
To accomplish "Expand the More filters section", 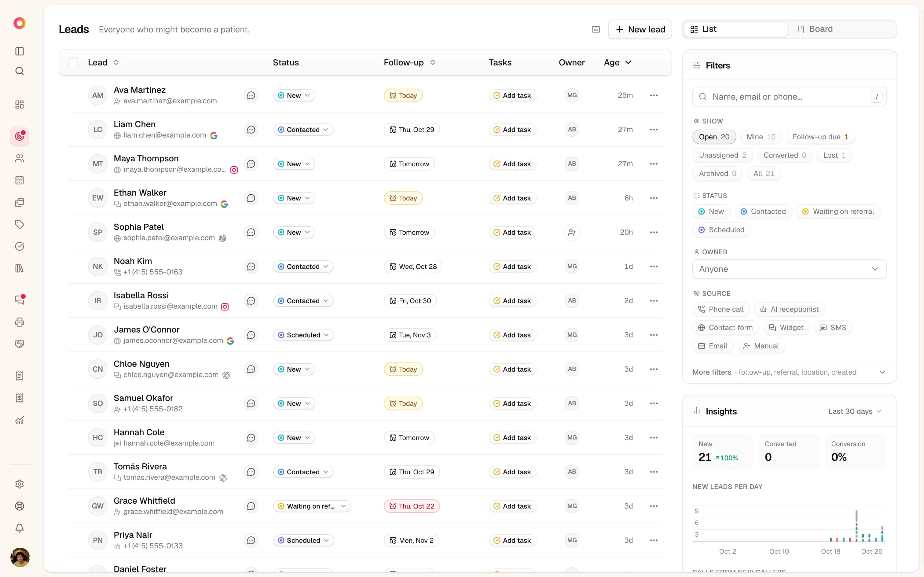I will 789,372.
